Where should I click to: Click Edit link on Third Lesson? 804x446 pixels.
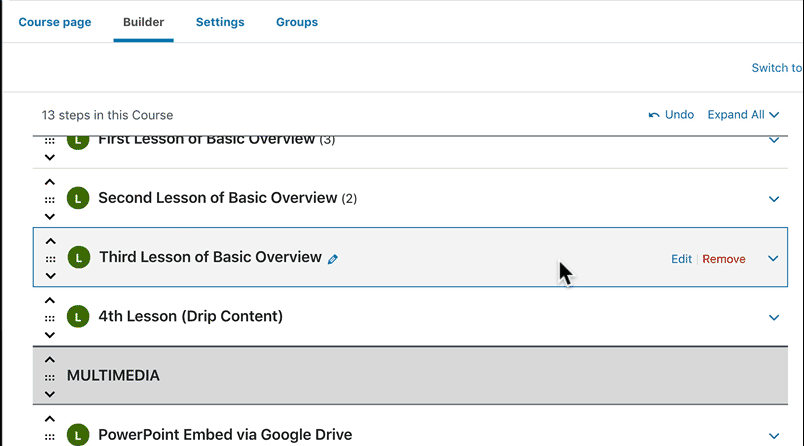point(681,259)
